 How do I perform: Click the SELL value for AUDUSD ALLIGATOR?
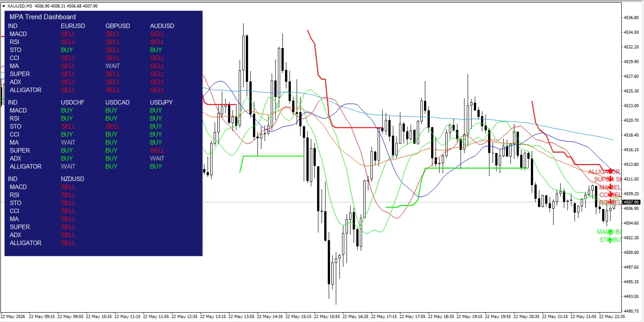157,90
